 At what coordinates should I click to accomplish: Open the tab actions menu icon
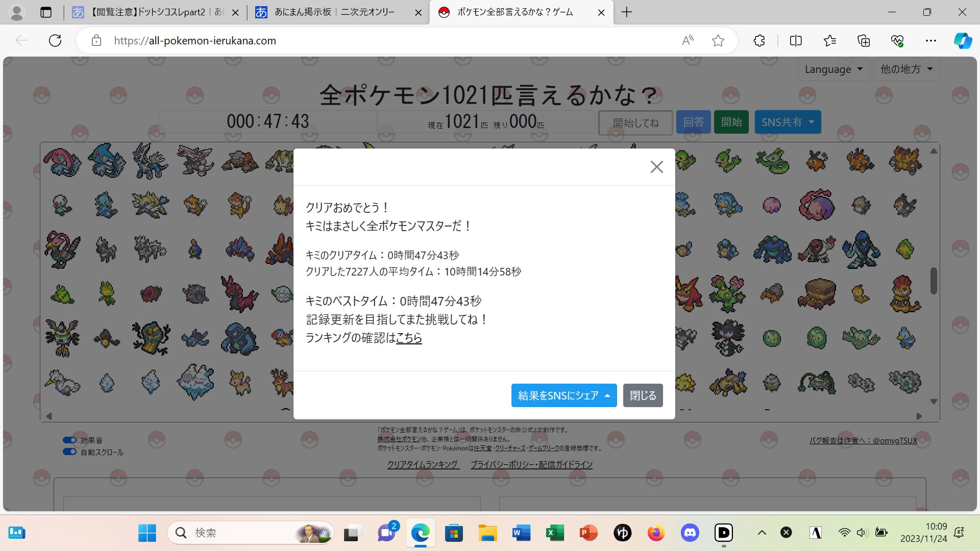coord(46,12)
